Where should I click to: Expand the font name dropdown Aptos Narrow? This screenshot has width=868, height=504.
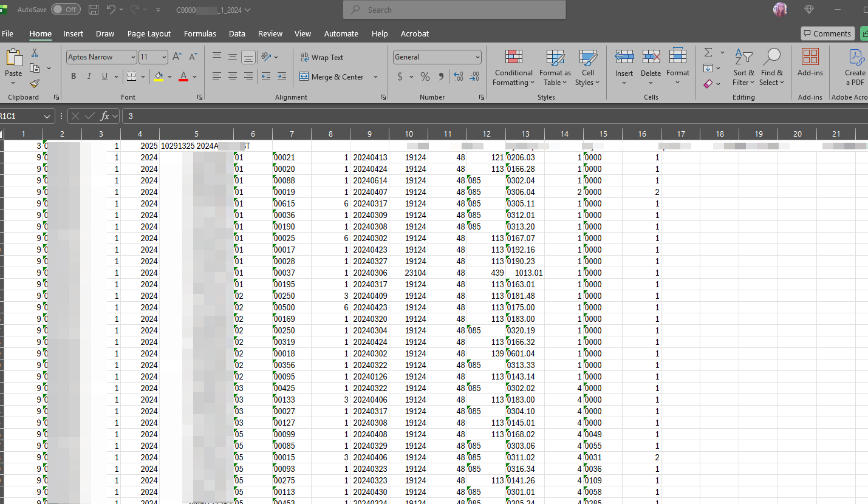133,57
